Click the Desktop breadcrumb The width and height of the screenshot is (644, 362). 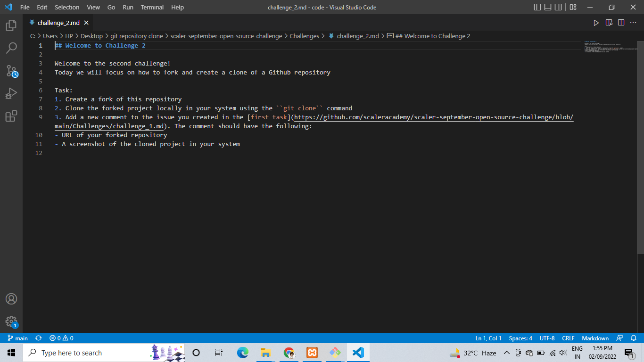[x=91, y=36]
